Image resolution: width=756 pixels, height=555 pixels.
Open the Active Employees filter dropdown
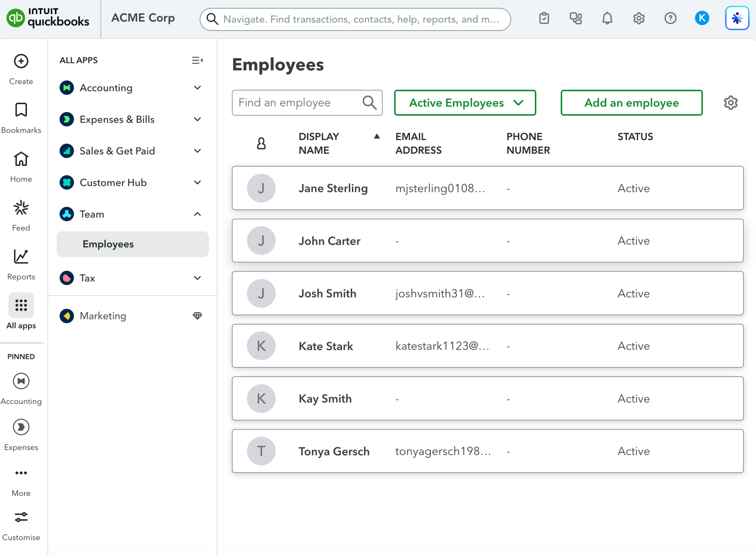[465, 103]
